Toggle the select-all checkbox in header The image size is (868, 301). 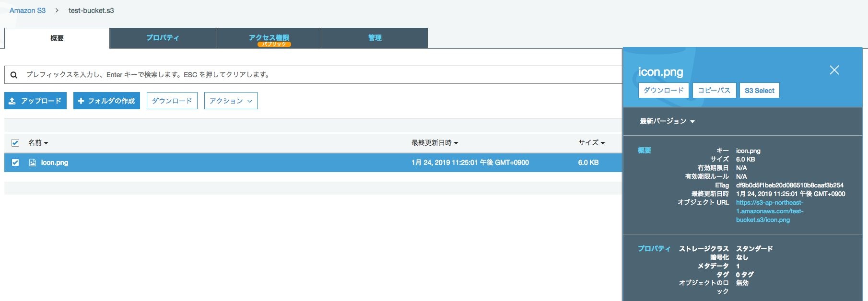click(x=15, y=143)
